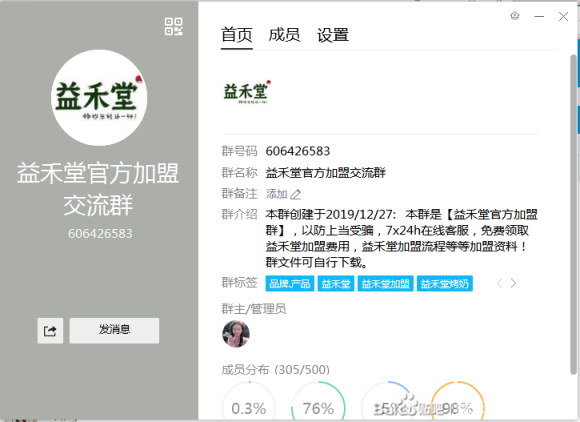Open the group QR code icon
The image size is (580, 422).
click(x=173, y=27)
